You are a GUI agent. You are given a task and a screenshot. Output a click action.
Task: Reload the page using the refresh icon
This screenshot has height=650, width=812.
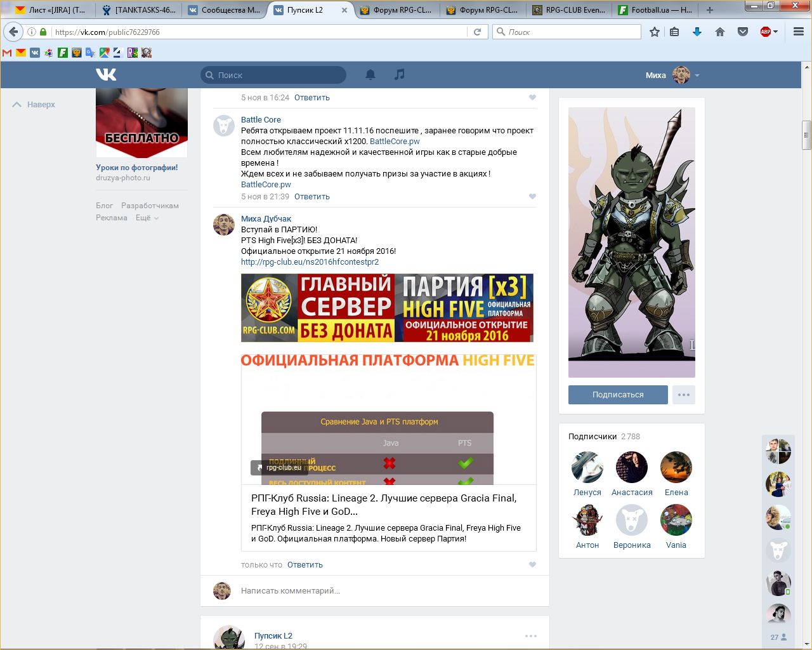[478, 32]
